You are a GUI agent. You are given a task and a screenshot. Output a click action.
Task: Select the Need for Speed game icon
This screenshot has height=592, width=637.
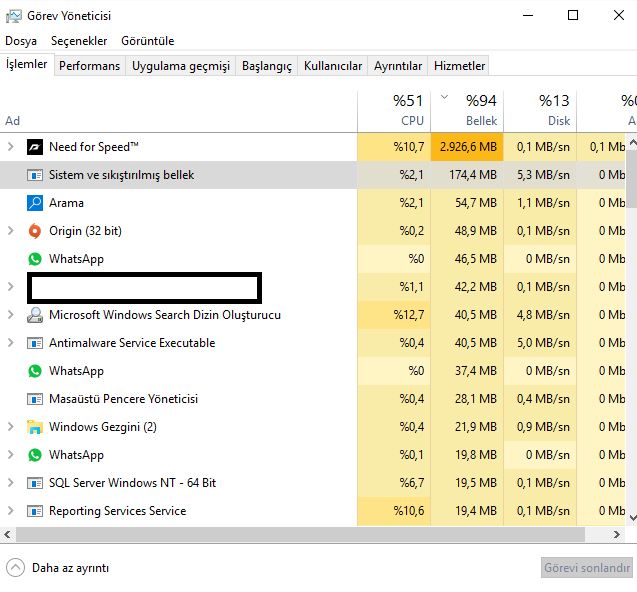tap(35, 147)
